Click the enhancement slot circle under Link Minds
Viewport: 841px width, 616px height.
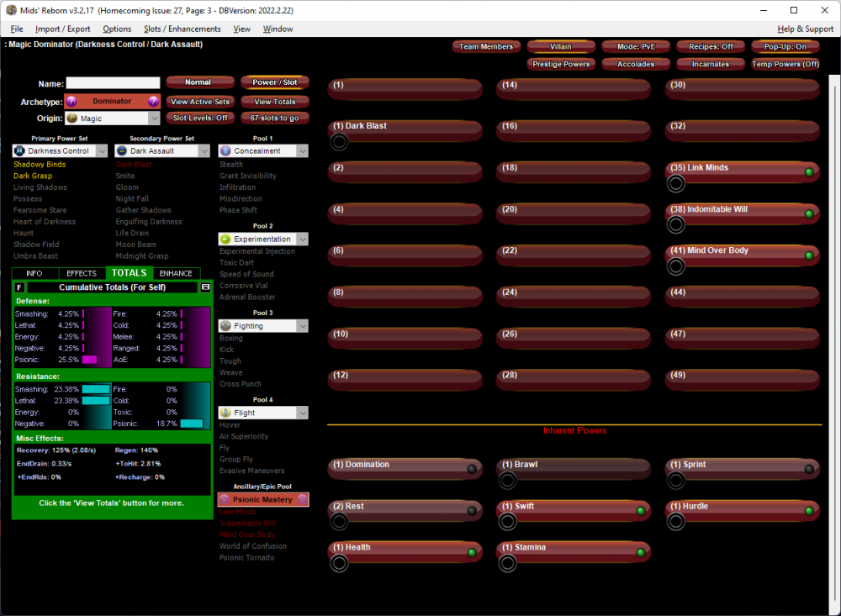[675, 183]
